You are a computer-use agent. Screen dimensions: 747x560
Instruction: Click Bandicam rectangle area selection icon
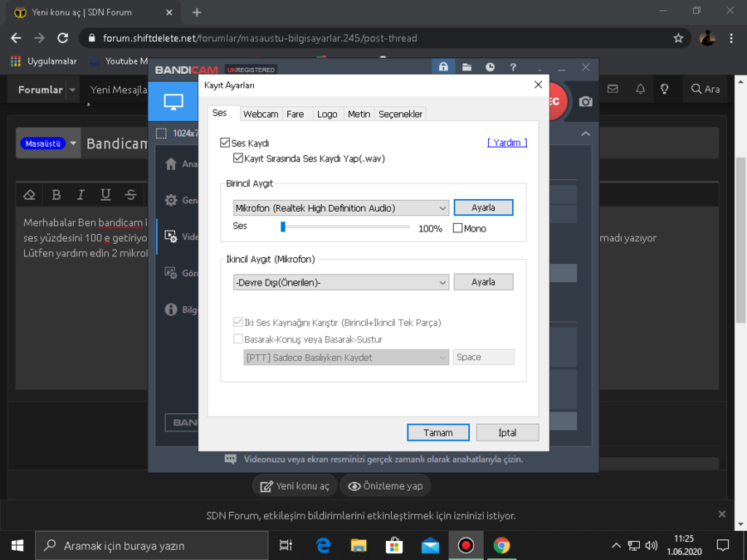[x=162, y=134]
